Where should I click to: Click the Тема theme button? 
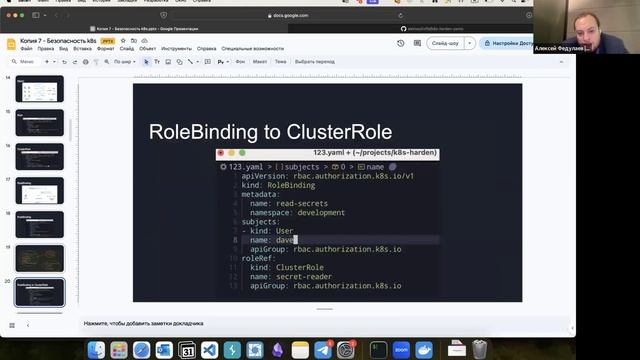click(x=280, y=62)
